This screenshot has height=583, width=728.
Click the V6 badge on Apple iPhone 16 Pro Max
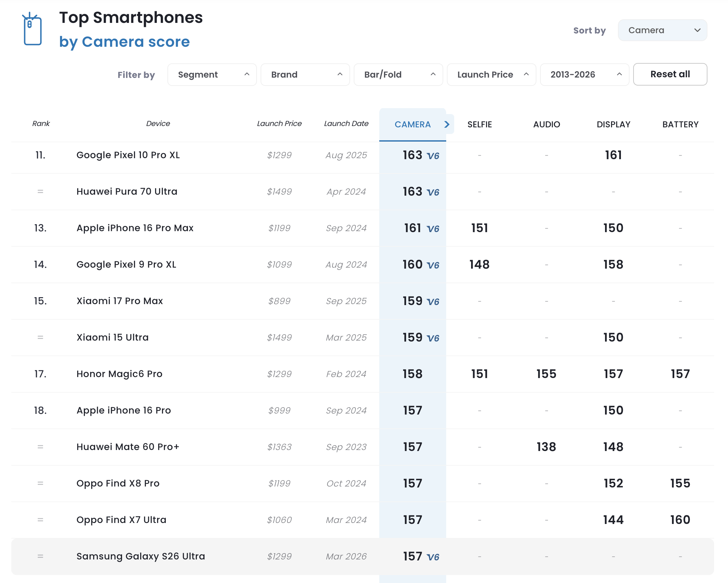click(433, 229)
